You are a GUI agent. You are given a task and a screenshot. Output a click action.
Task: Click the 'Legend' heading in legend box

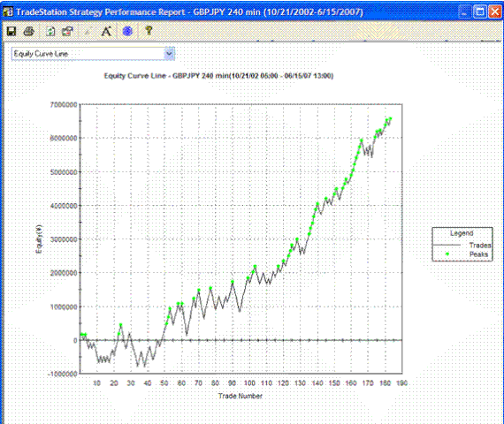coord(462,233)
